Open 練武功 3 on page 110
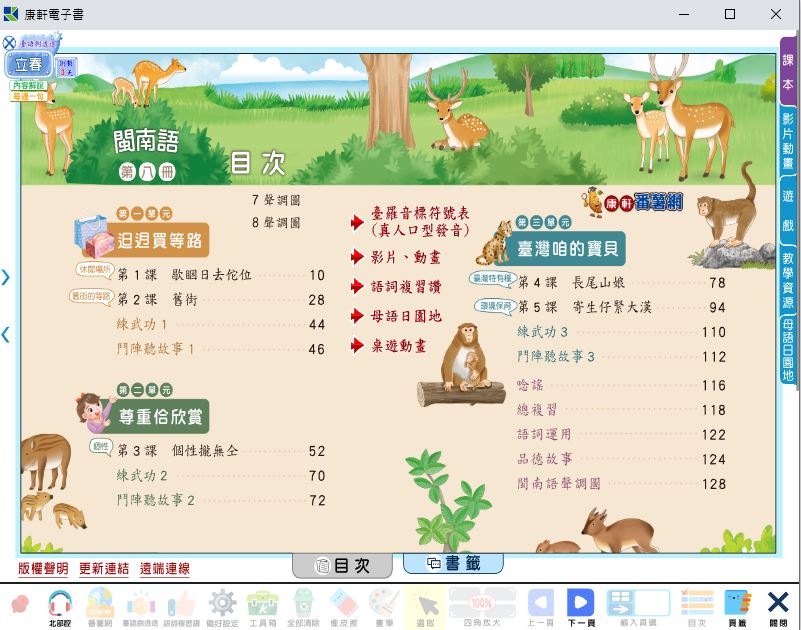This screenshot has height=630, width=801. click(x=622, y=332)
